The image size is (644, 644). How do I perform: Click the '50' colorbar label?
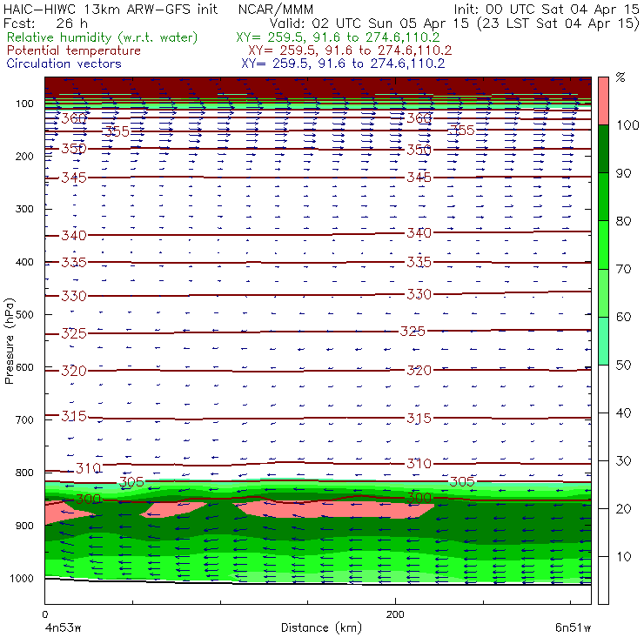(623, 366)
